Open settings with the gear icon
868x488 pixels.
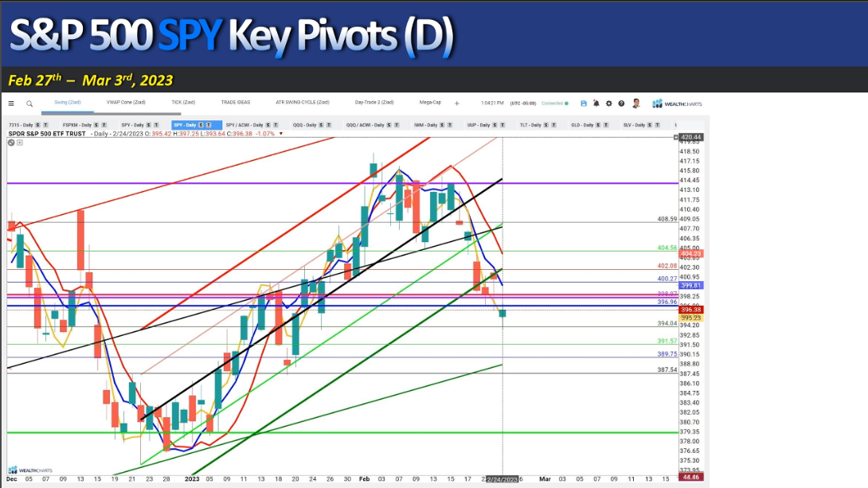[609, 103]
